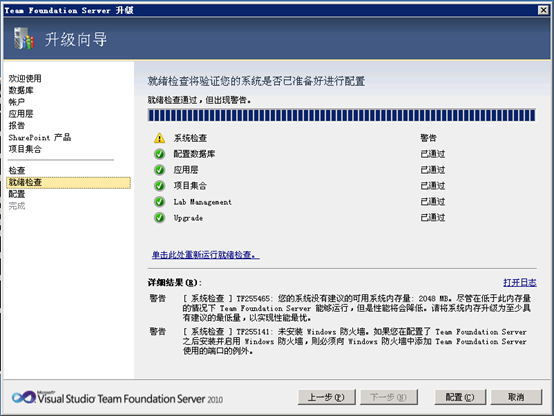
Task: Click the 详细结果 (R) label
Action: point(175,282)
